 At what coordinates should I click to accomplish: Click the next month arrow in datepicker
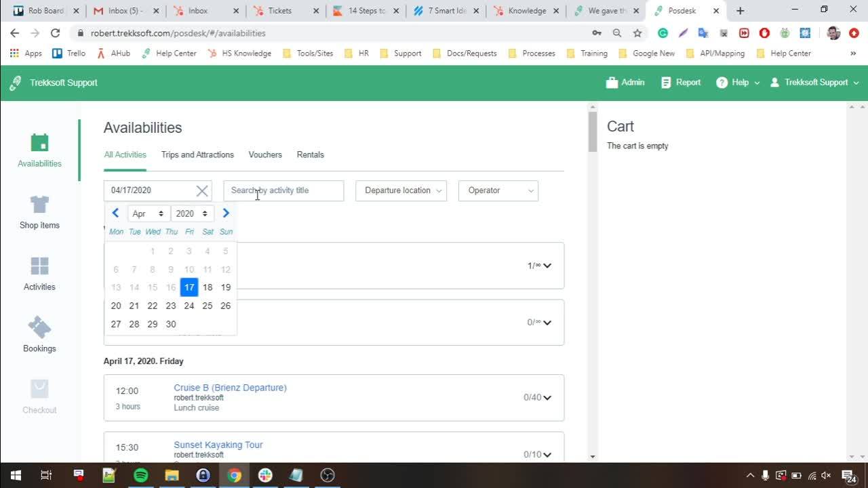pos(226,212)
